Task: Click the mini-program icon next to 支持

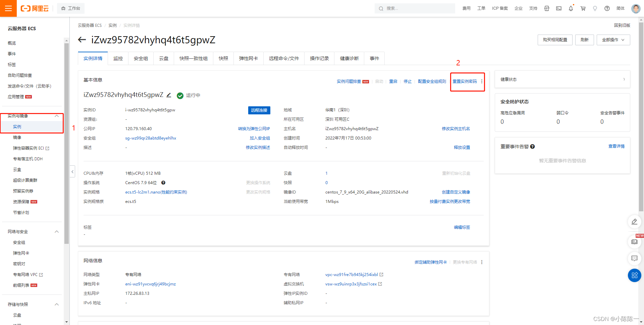Action: click(x=547, y=8)
